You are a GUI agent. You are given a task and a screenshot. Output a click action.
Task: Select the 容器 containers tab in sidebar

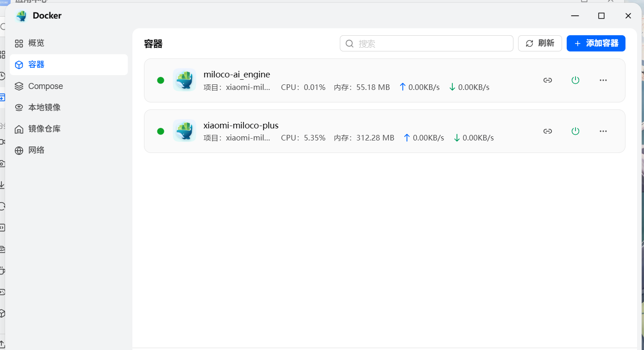click(37, 64)
